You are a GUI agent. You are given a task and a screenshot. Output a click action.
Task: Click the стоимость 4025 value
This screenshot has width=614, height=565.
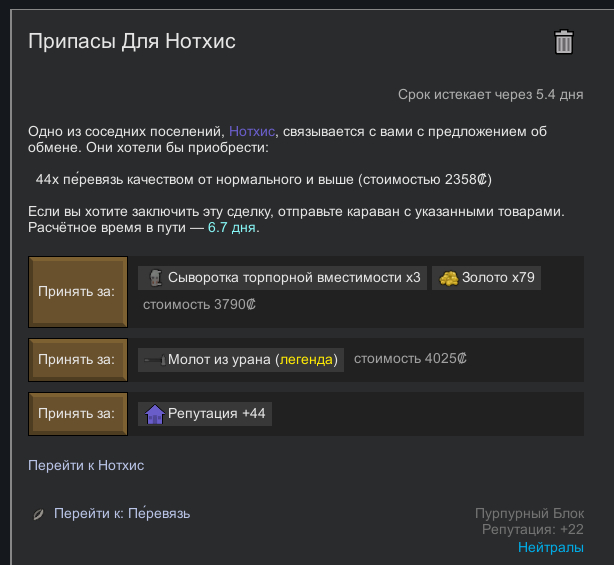point(410,359)
